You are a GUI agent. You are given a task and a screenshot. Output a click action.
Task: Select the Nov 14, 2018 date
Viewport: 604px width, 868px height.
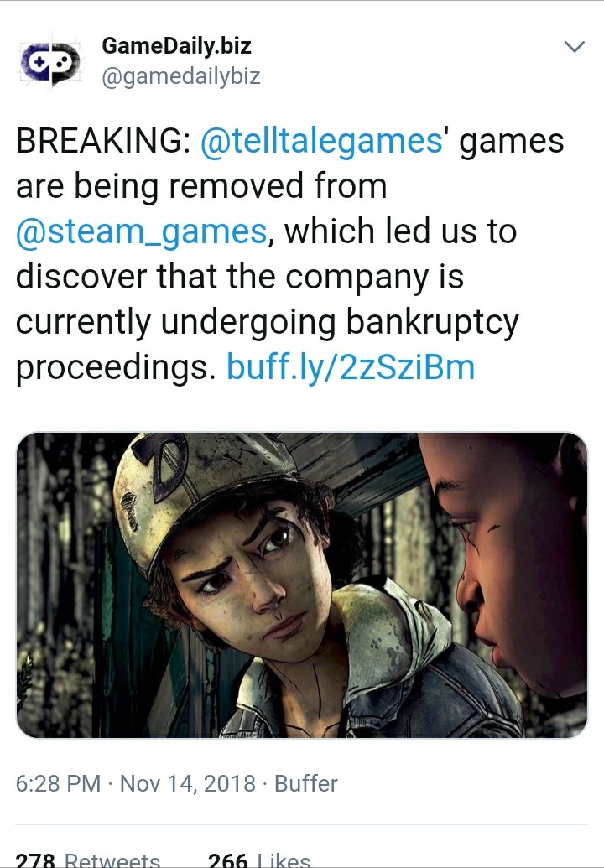click(x=188, y=783)
